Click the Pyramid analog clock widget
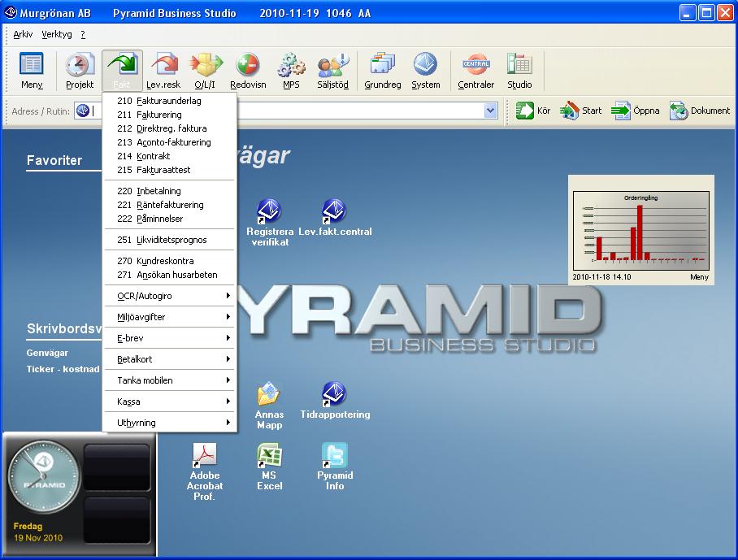738x560 pixels. [x=43, y=477]
